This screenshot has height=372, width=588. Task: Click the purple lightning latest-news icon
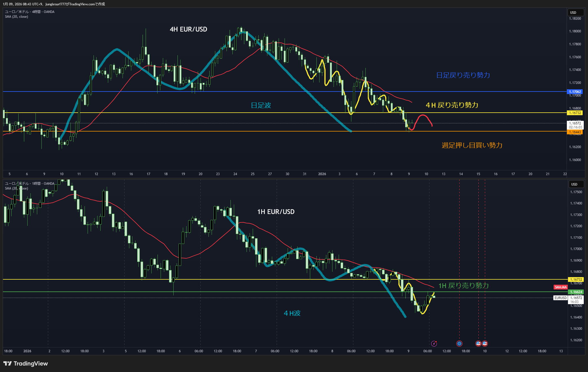click(x=434, y=344)
